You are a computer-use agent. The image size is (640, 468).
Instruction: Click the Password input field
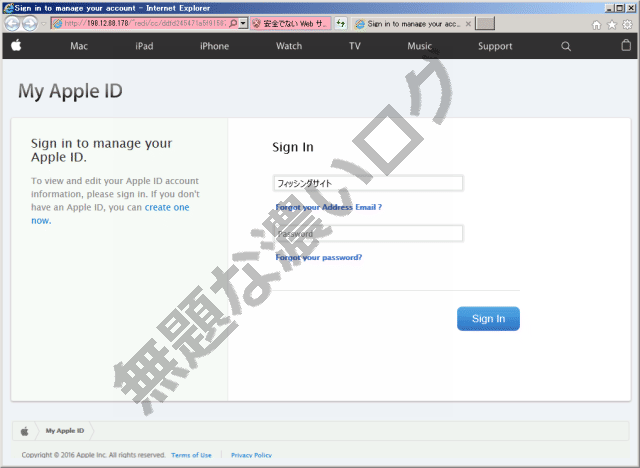pos(368,234)
